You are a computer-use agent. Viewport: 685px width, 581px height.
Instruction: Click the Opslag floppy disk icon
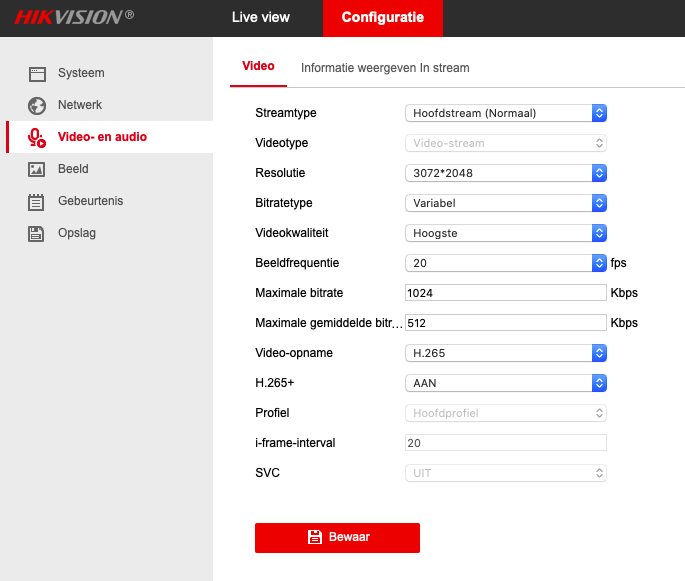[x=37, y=233]
